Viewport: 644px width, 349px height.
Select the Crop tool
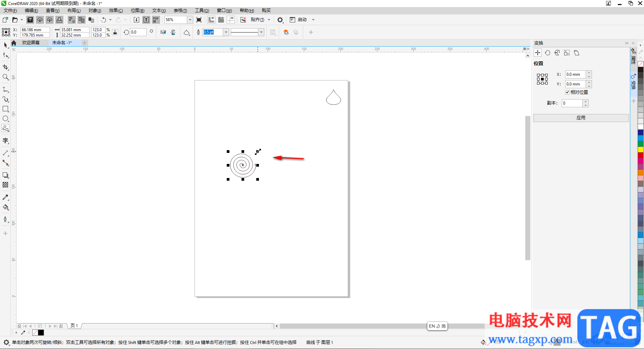pos(5,67)
